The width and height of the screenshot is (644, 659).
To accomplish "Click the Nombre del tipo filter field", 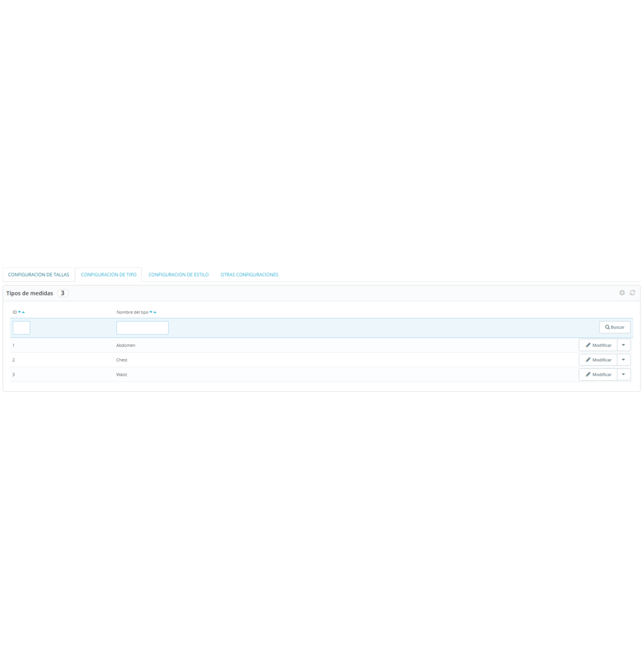I will pos(142,328).
